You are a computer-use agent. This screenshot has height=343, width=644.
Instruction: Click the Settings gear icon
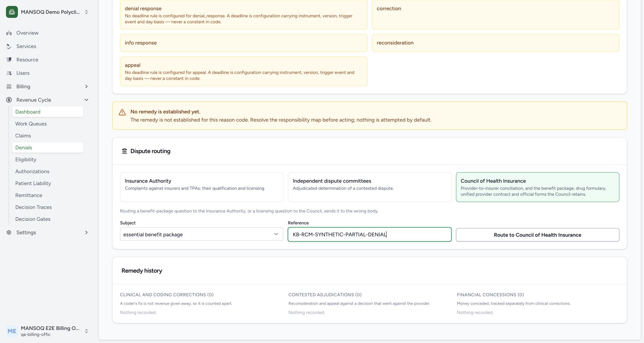tap(9, 232)
